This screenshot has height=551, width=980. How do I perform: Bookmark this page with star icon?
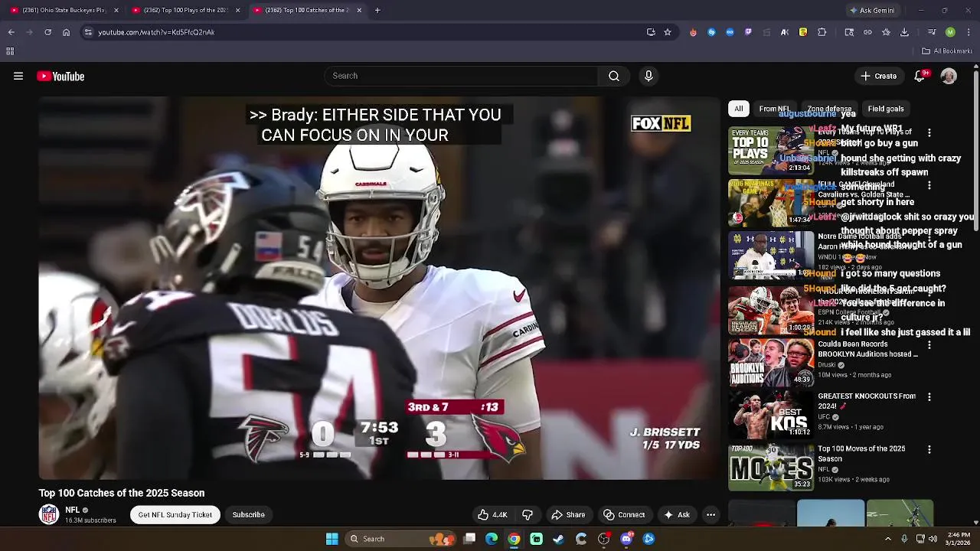668,32
